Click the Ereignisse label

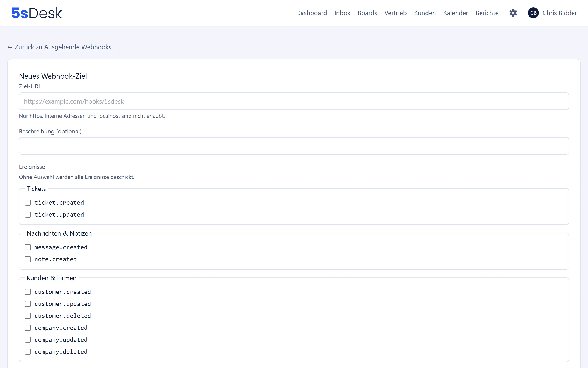[32, 167]
